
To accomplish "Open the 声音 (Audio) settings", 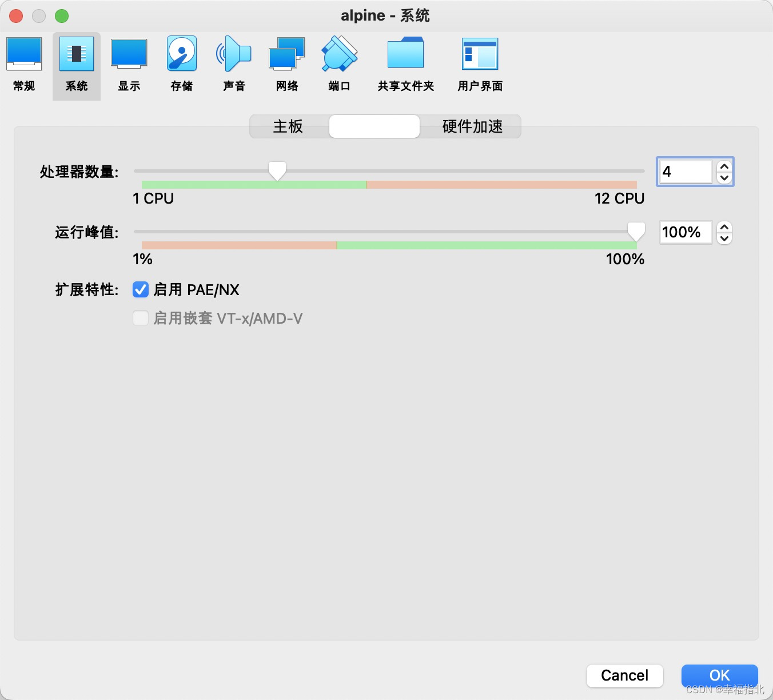I will click(x=234, y=64).
